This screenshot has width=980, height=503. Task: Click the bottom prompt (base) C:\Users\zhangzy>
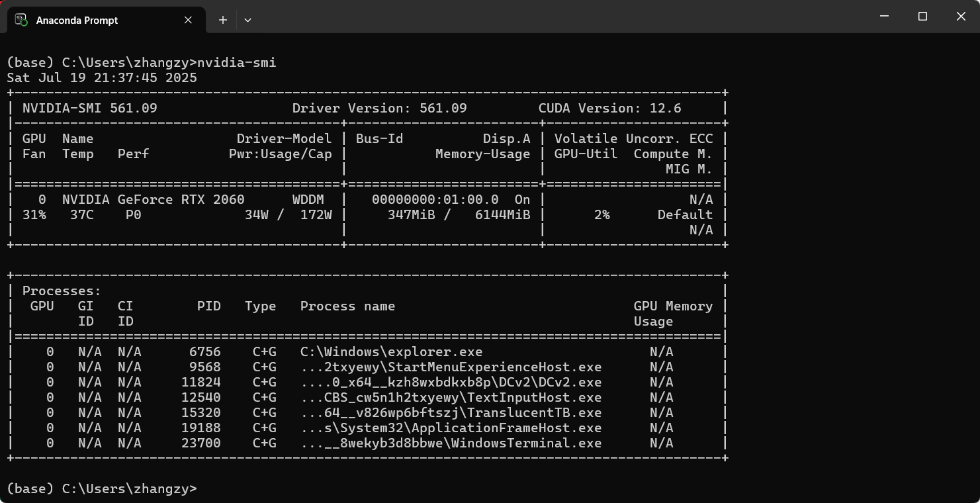tap(102, 488)
